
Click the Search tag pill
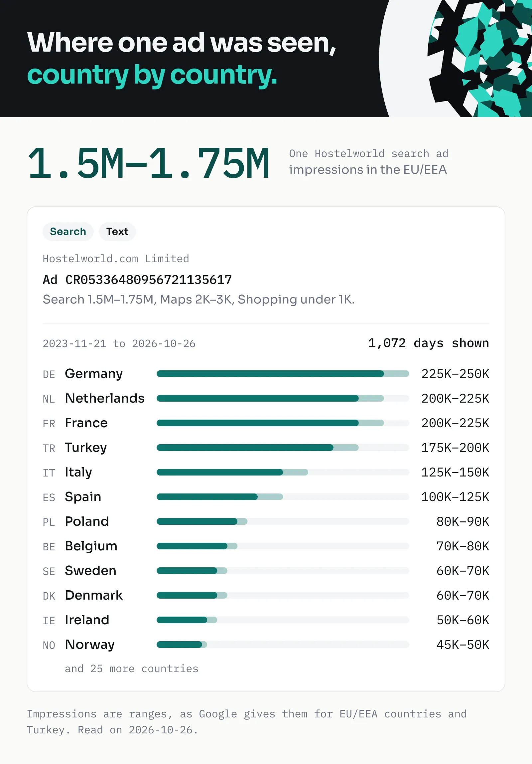[x=68, y=232]
